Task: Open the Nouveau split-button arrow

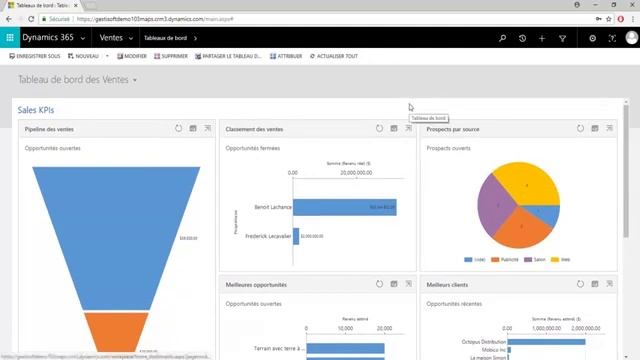Action: point(107,56)
